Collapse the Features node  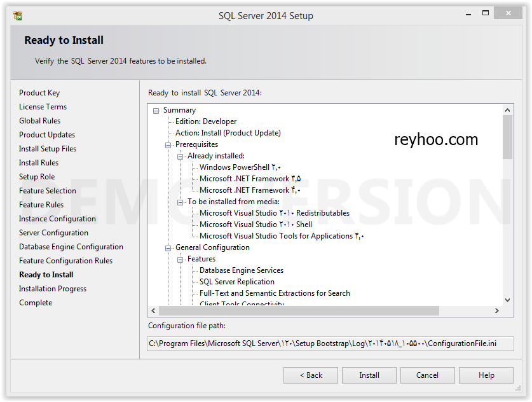point(180,260)
